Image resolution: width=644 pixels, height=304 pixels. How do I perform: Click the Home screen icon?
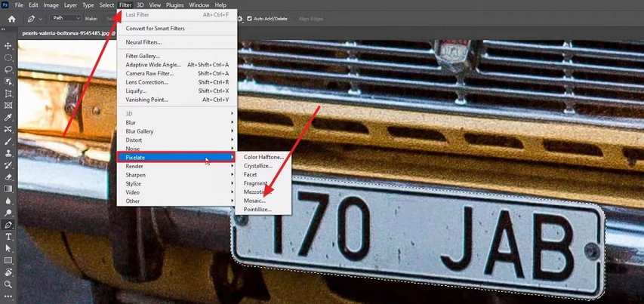pyautogui.click(x=11, y=18)
